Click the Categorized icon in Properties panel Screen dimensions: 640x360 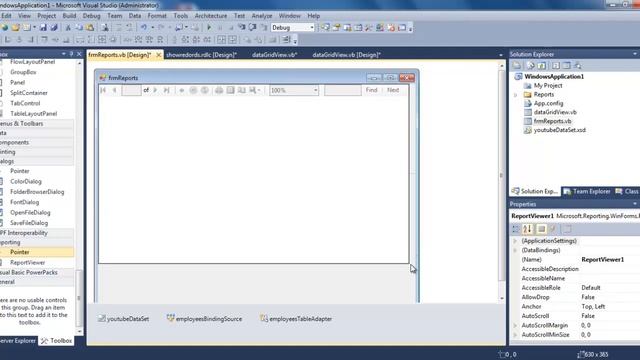point(516,229)
